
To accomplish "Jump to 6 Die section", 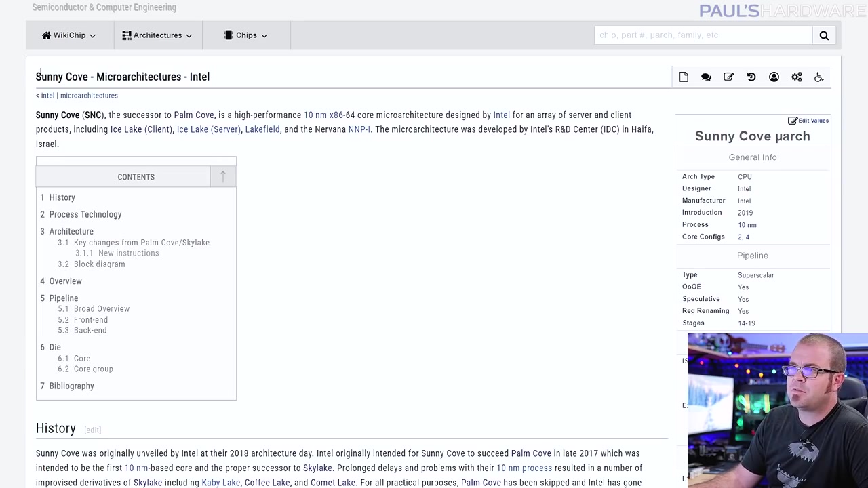I will pyautogui.click(x=50, y=347).
